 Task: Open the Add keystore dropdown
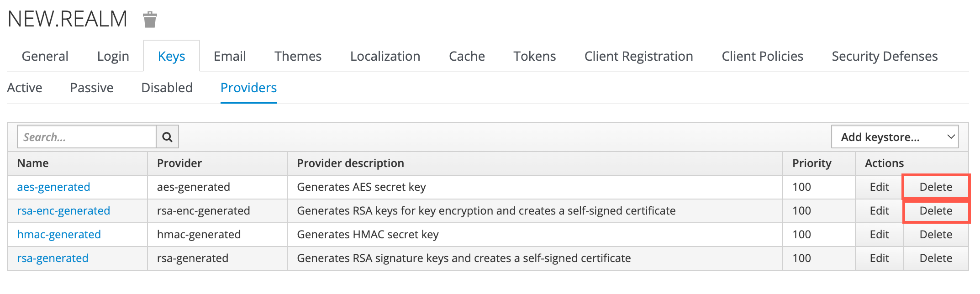tap(894, 137)
